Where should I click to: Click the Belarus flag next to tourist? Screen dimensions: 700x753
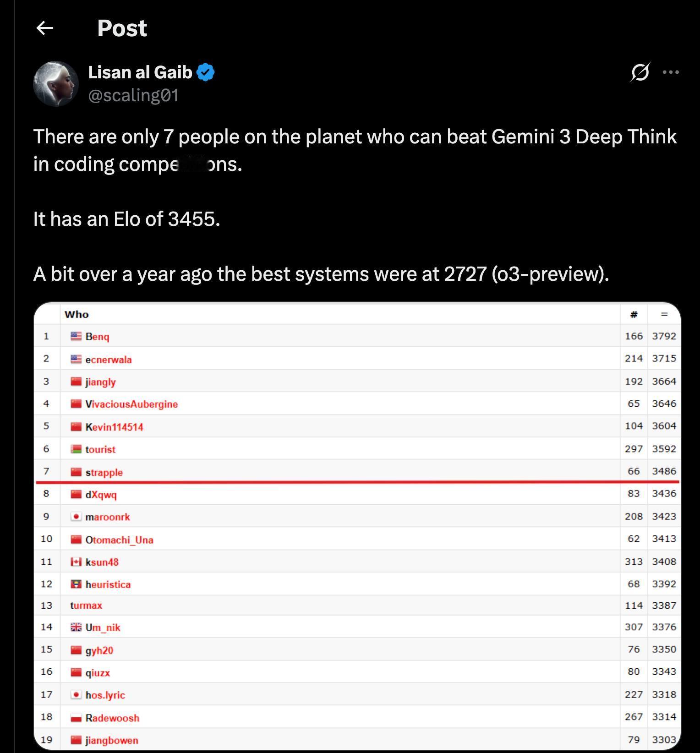click(x=77, y=448)
